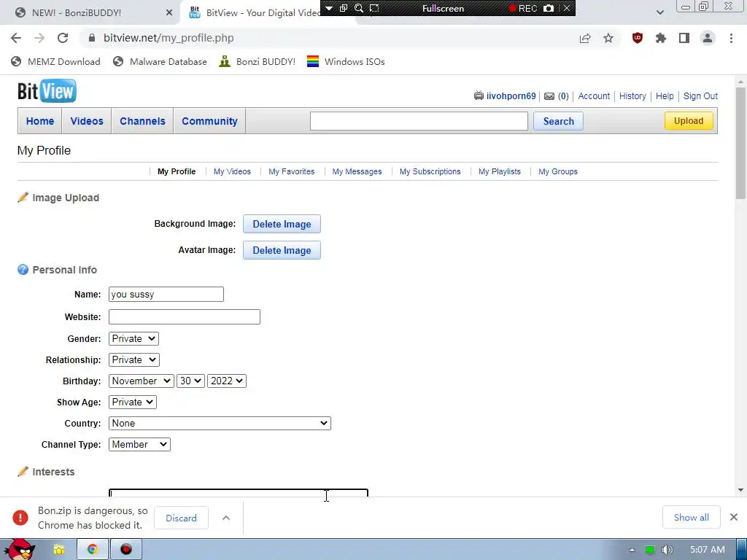
Task: Open the Extensions puzzle icon
Action: [x=661, y=38]
